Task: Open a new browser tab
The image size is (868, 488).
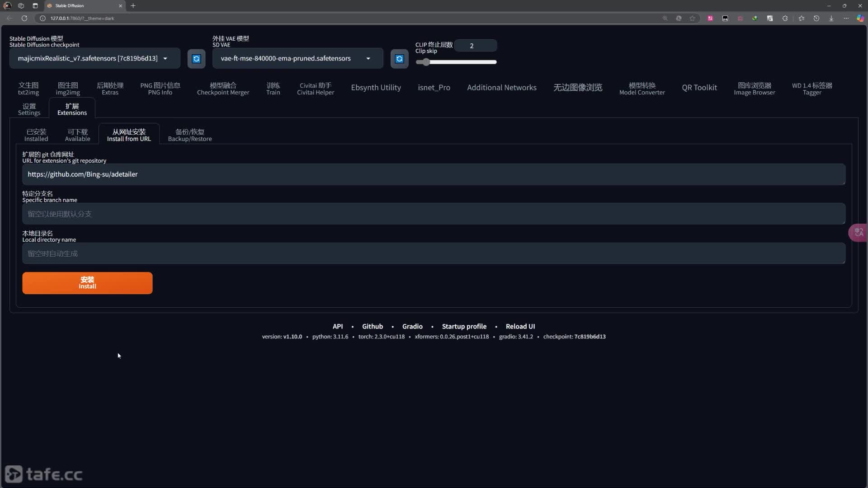Action: (133, 6)
